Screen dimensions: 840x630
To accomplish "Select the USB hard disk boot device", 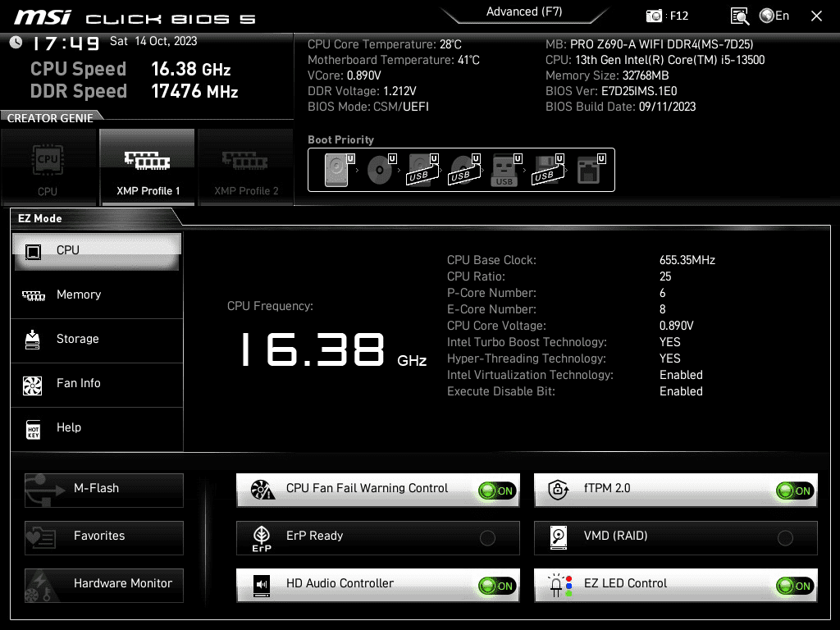I will click(x=422, y=170).
